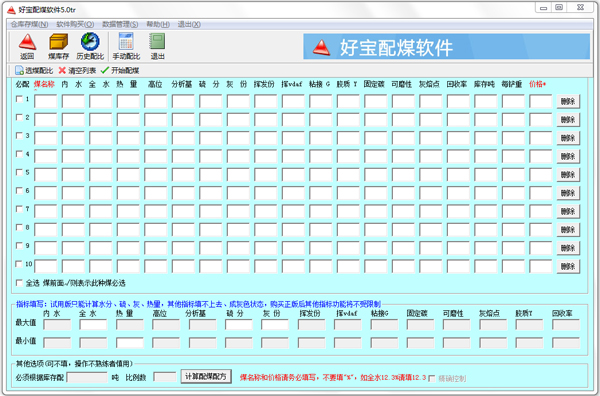The height and width of the screenshot is (396, 600).
Task: Click 最小值 热量 input field
Action: (x=130, y=343)
